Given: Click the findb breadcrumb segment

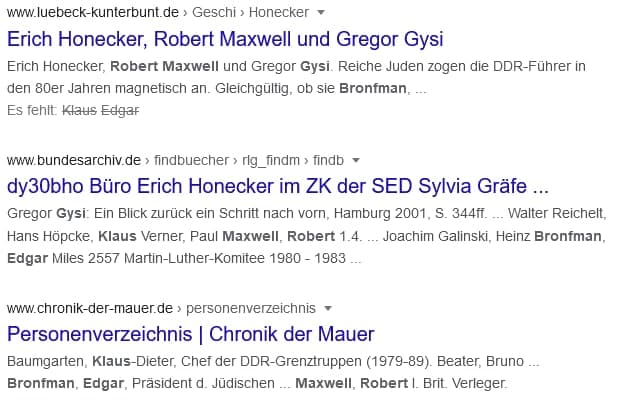Looking at the screenshot, I should (x=328, y=160).
